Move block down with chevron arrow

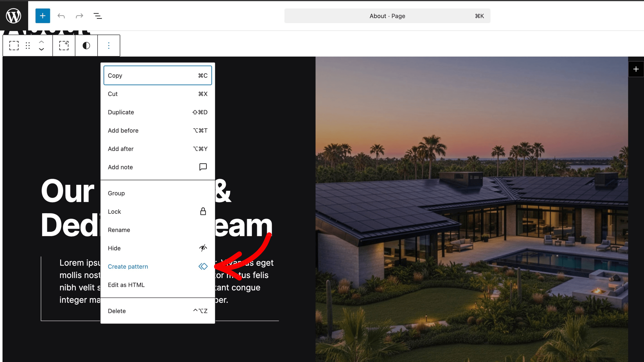(x=42, y=49)
